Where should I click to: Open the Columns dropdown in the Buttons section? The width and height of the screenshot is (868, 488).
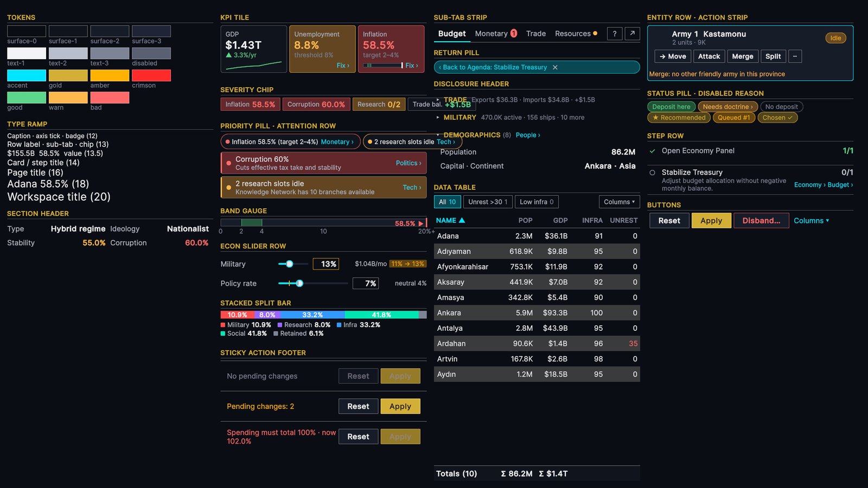811,221
